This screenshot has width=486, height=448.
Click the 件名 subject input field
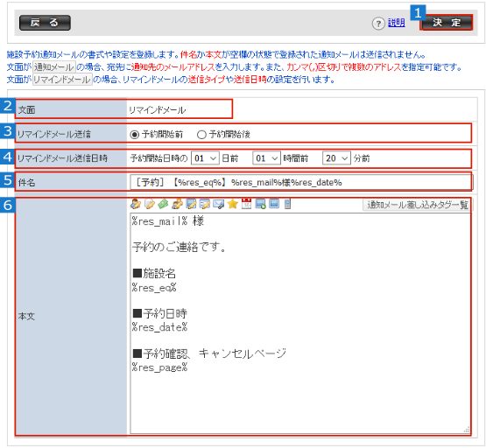(300, 182)
